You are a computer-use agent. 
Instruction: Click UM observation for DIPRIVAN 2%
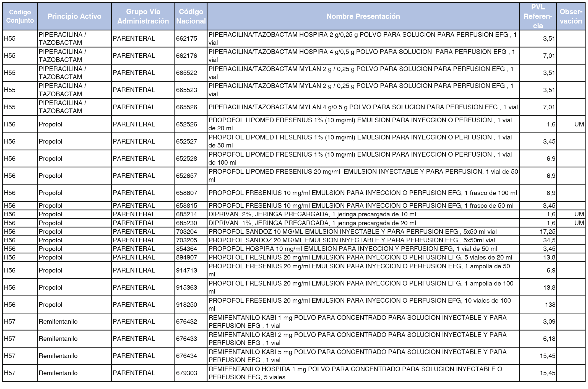click(579, 214)
